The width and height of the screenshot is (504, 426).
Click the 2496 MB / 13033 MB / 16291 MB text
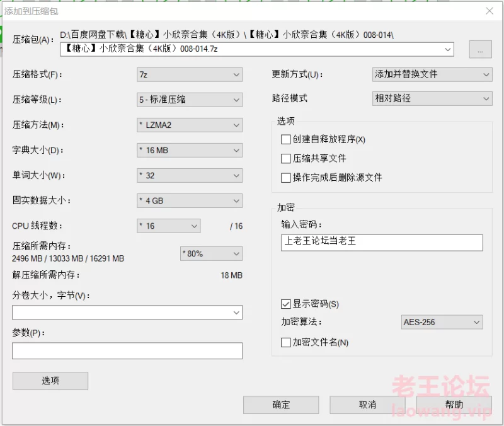click(68, 258)
